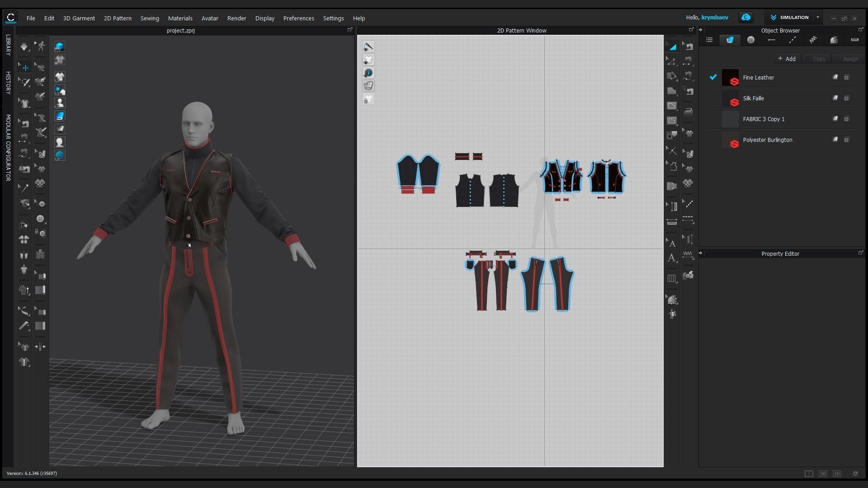This screenshot has height=488, width=868.
Task: Select the Simulate down-arrow tool in 3D toolbar
Action: click(x=24, y=47)
